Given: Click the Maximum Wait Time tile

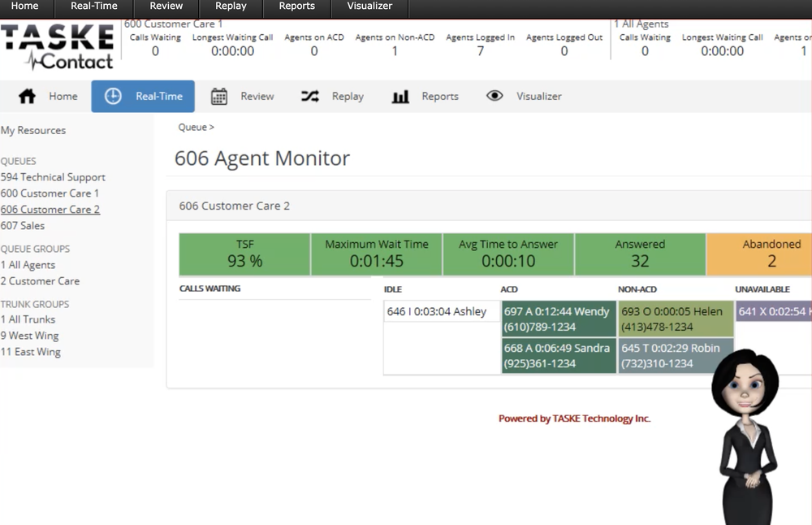Looking at the screenshot, I should tap(377, 254).
